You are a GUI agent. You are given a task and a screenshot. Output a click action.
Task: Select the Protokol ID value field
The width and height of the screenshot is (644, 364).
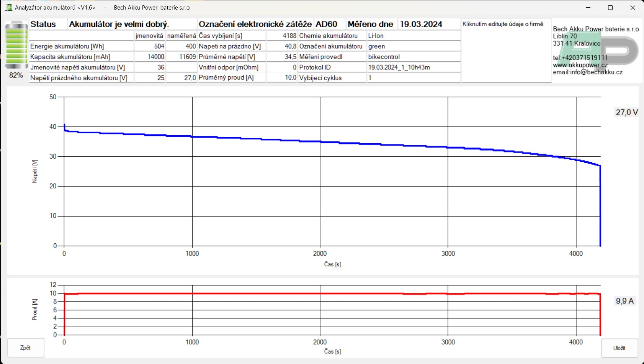tap(413, 67)
